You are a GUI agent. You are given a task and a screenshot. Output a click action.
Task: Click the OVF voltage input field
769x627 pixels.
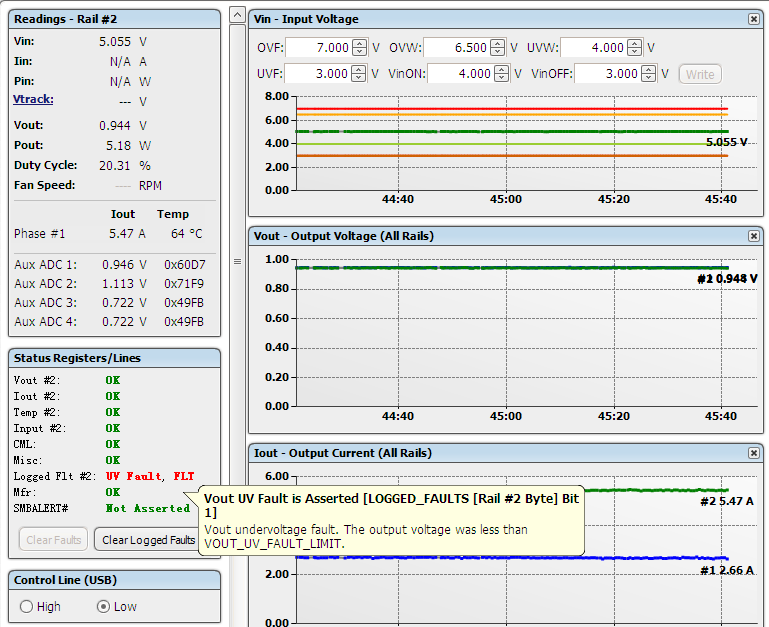(318, 48)
